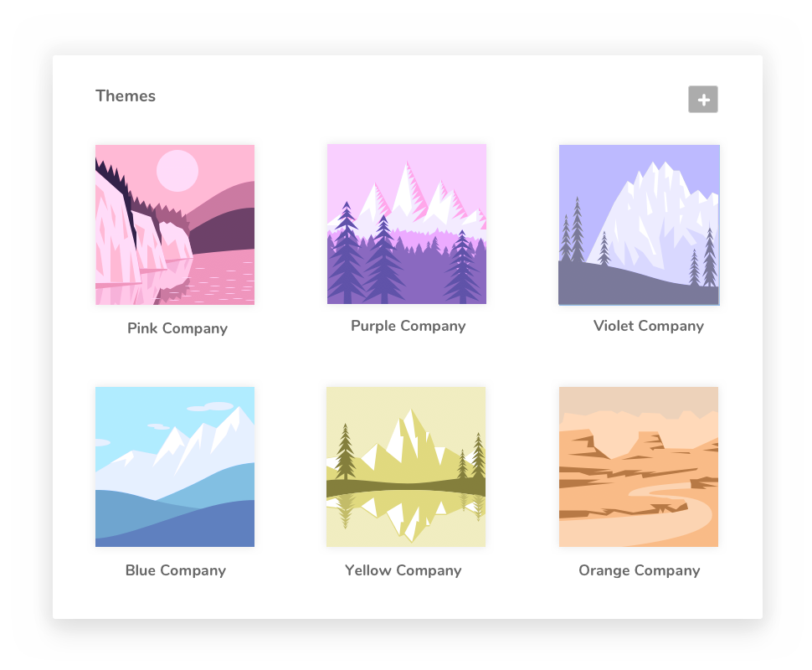812x670 pixels.
Task: Select the Yellow Company caption text
Action: click(403, 570)
